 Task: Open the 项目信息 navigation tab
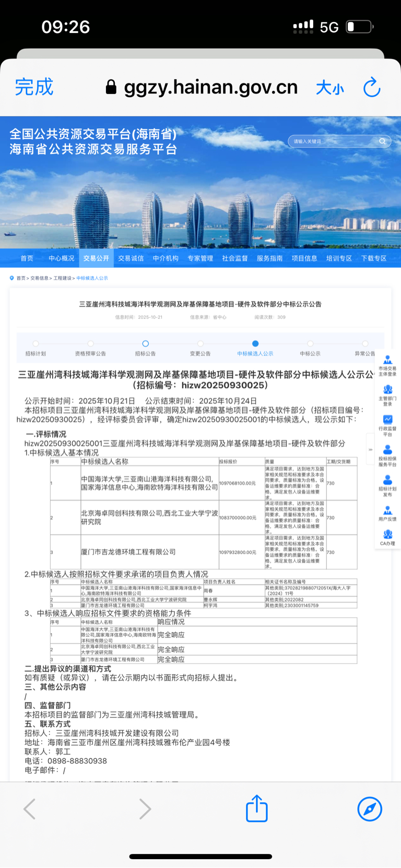click(304, 258)
